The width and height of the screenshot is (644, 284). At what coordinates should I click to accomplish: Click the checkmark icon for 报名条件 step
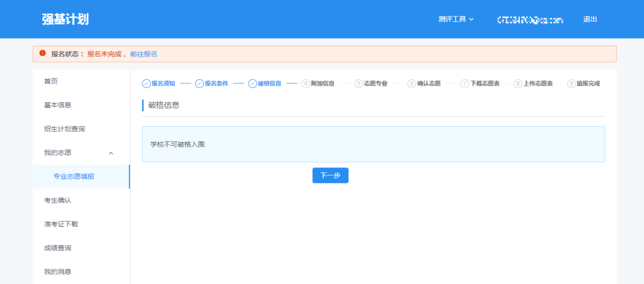tap(199, 83)
